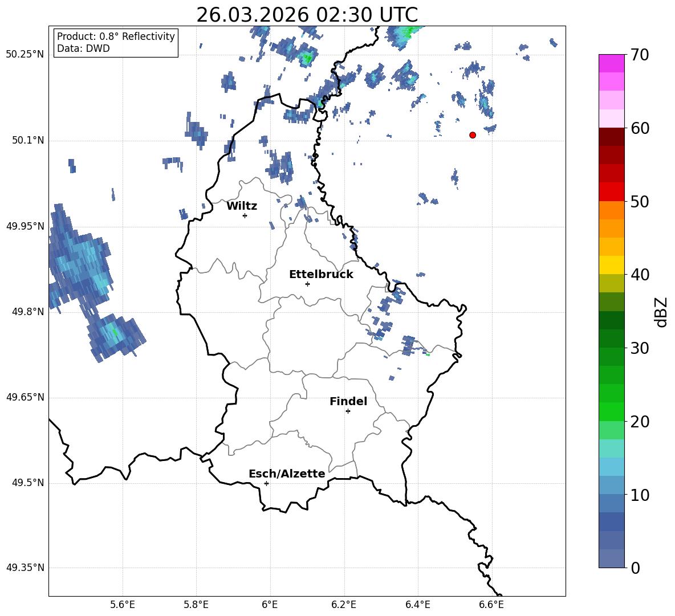
Task: Click the Ettelbruck station label
Action: coord(321,275)
